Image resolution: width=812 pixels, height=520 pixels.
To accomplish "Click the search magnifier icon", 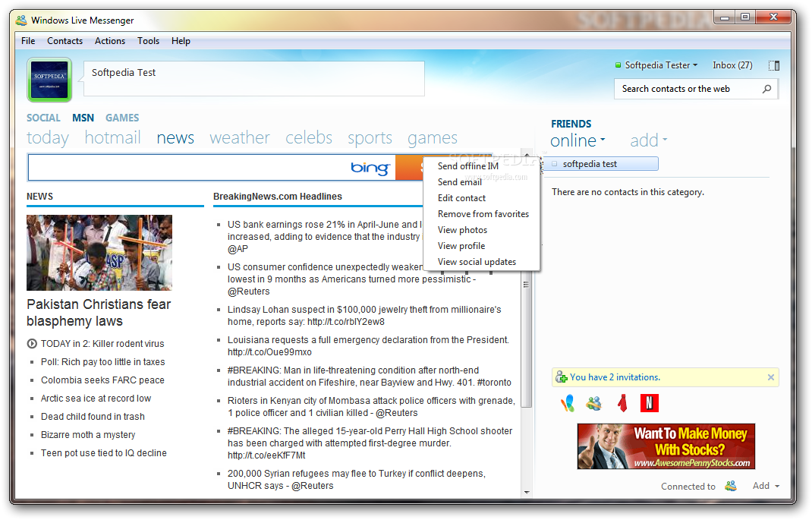I will [x=767, y=89].
